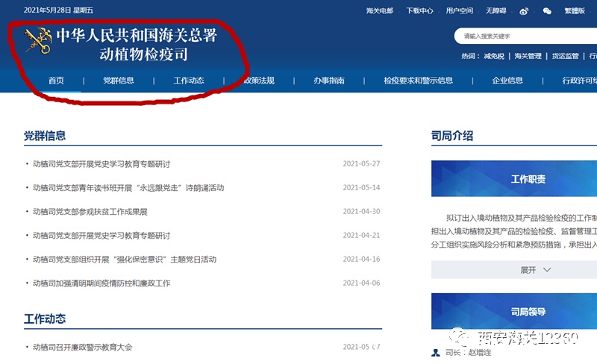Open the 党群信息 navigation tab

[119, 81]
